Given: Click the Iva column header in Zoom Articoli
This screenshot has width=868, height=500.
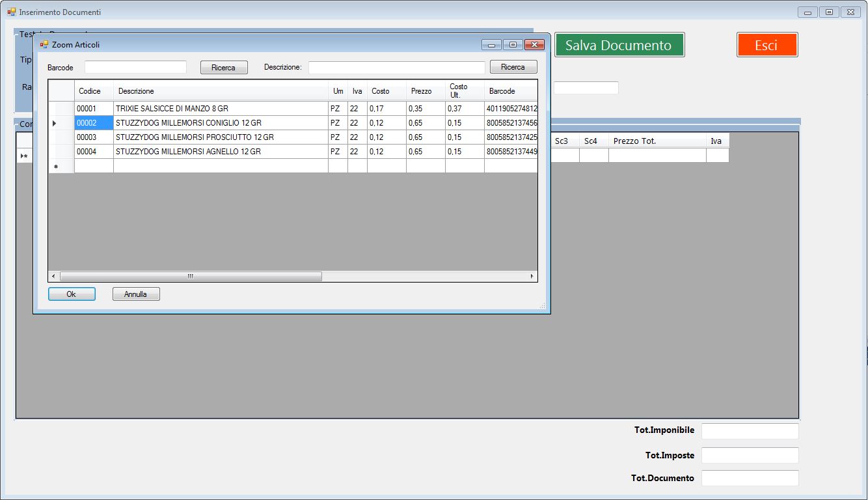Looking at the screenshot, I should (357, 91).
